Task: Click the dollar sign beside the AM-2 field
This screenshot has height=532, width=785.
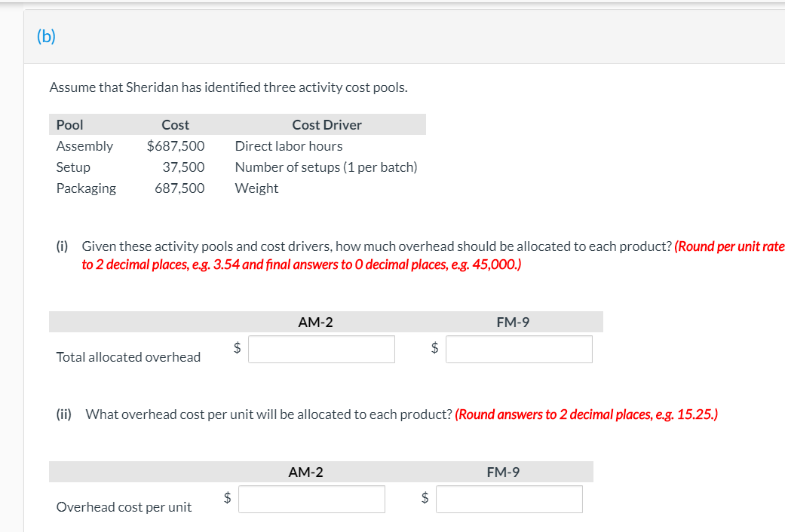Action: point(236,348)
